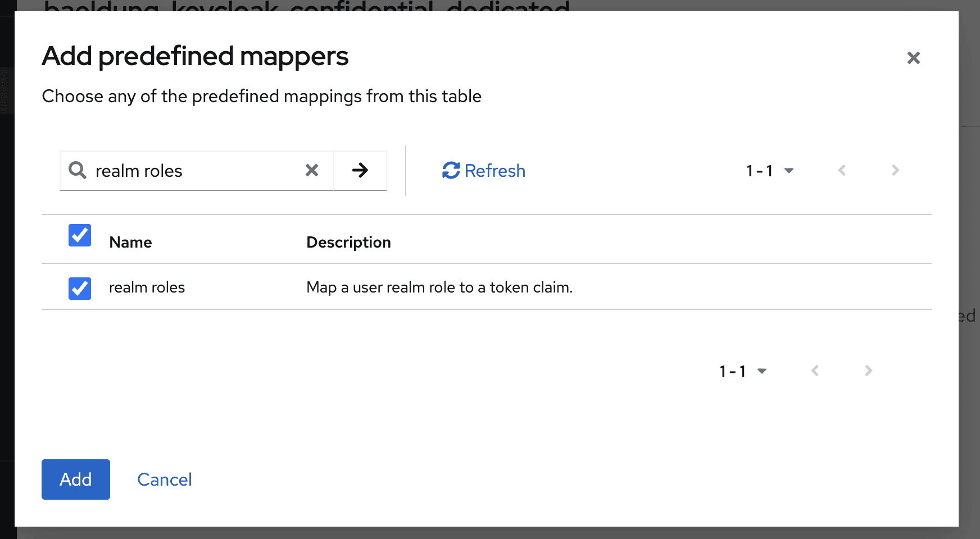Click the Description column header
The width and height of the screenshot is (980, 539).
click(x=348, y=242)
